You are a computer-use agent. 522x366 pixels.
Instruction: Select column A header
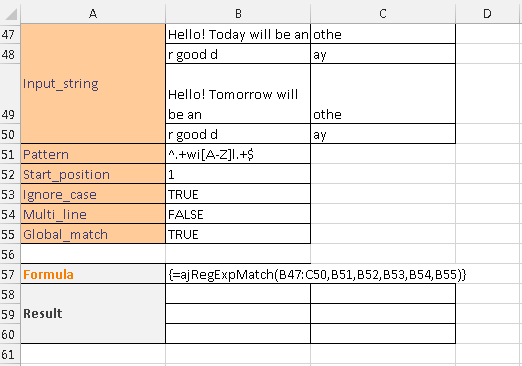click(x=93, y=14)
